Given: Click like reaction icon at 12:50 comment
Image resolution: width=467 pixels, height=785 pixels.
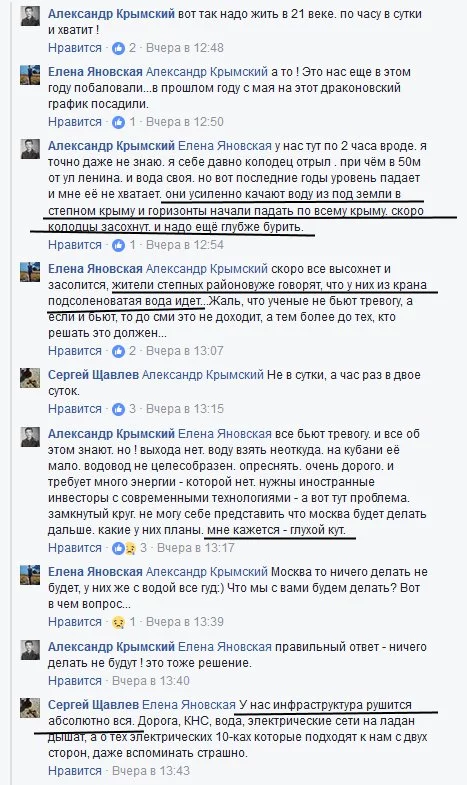Looking at the screenshot, I should (x=118, y=122).
